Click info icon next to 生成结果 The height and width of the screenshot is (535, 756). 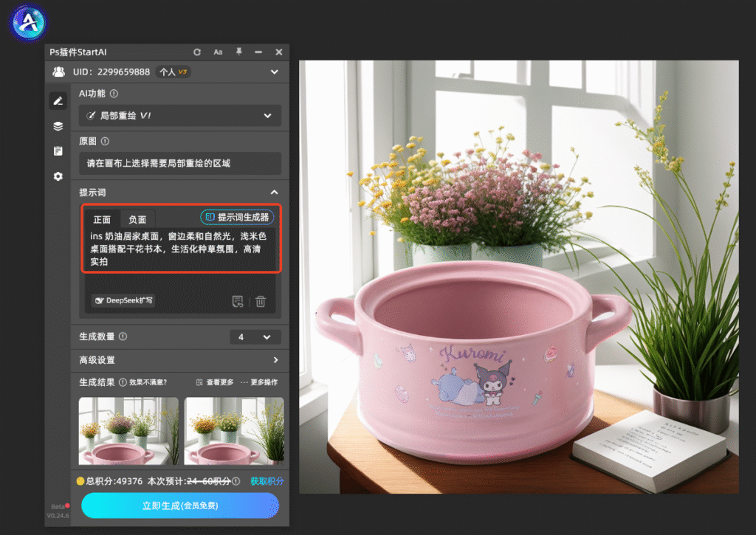click(123, 382)
